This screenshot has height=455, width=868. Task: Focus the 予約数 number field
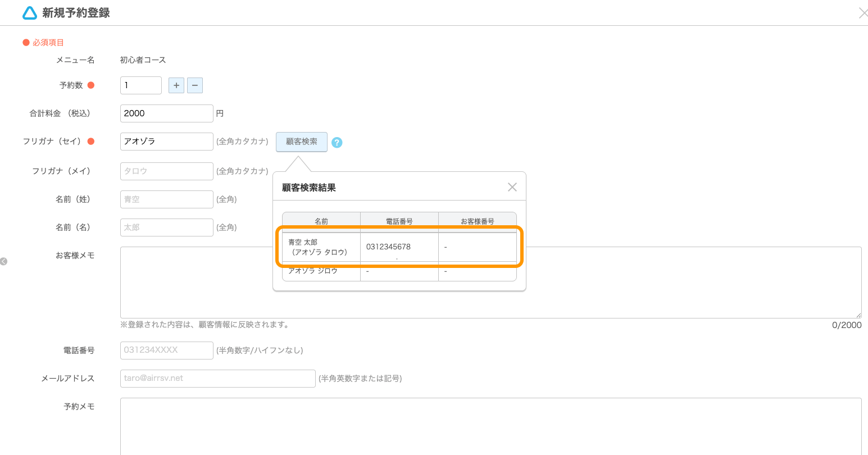click(x=140, y=85)
